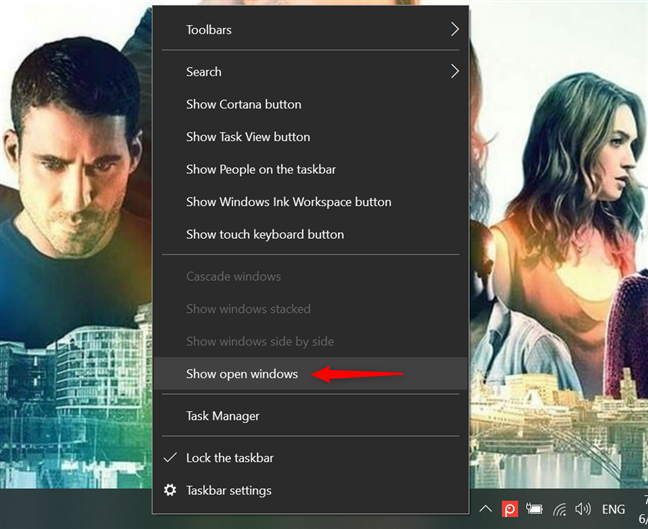Open the Wi-Fi network tray icon

[x=558, y=508]
